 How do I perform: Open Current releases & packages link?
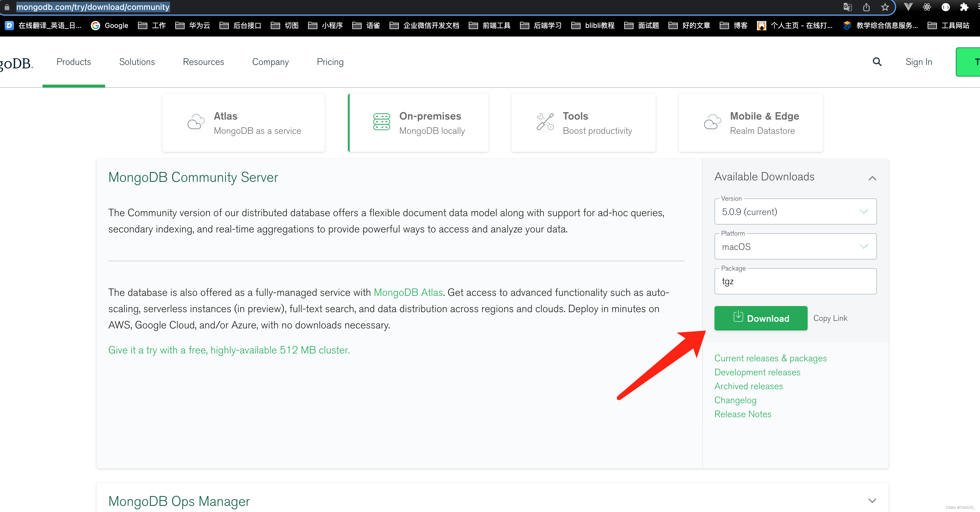770,358
